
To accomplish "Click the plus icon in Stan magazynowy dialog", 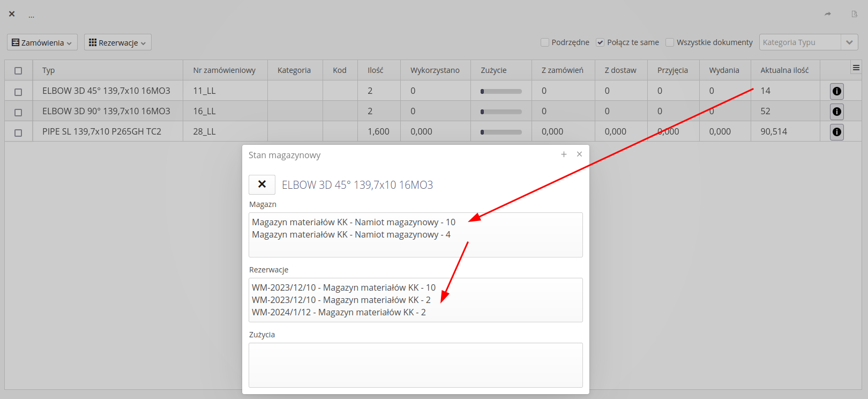I will pyautogui.click(x=564, y=154).
